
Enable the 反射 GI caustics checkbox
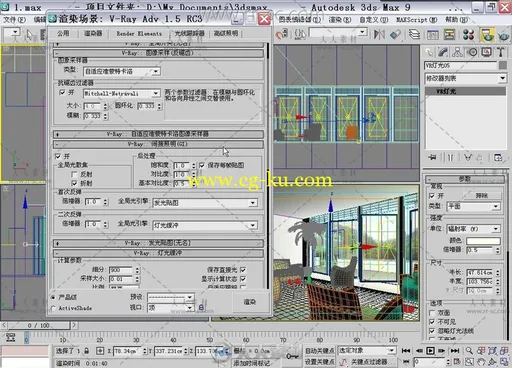pyautogui.click(x=74, y=174)
